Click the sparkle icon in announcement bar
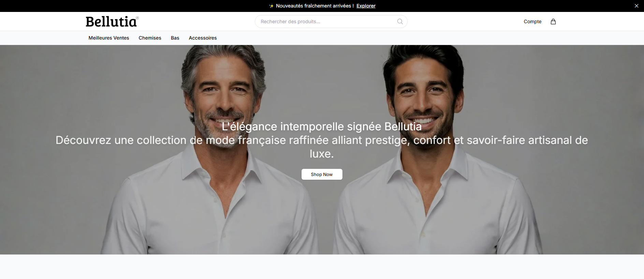This screenshot has width=644, height=279. 271,6
